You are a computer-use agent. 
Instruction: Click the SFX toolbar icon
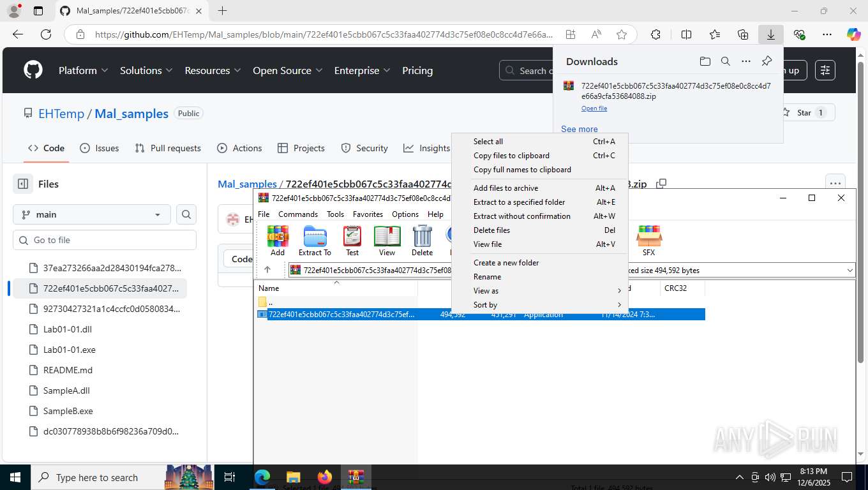[648, 241]
